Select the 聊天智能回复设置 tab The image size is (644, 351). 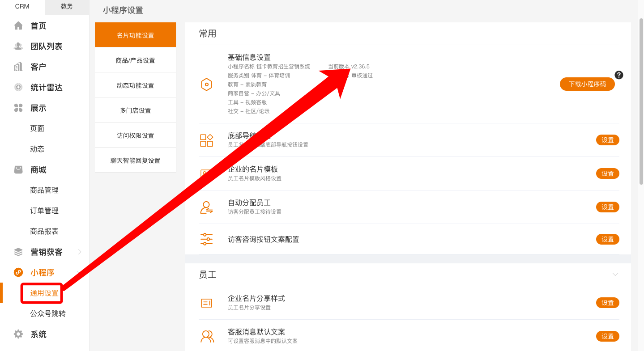[x=135, y=161]
